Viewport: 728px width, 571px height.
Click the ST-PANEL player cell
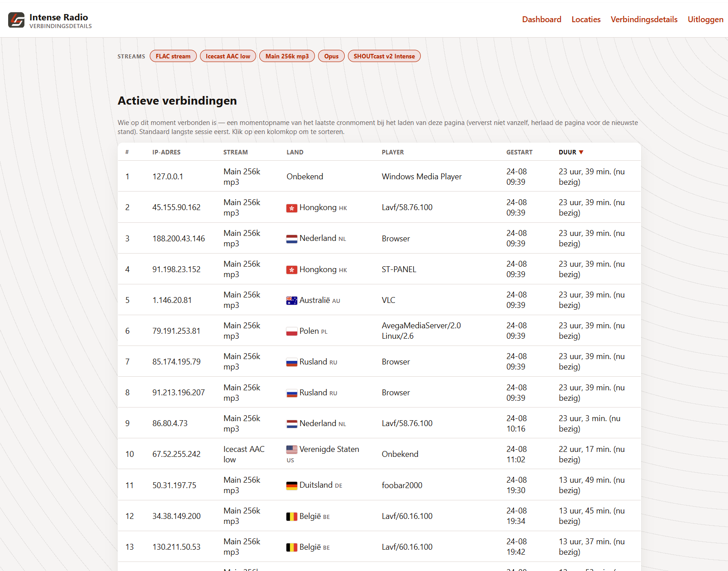(399, 269)
